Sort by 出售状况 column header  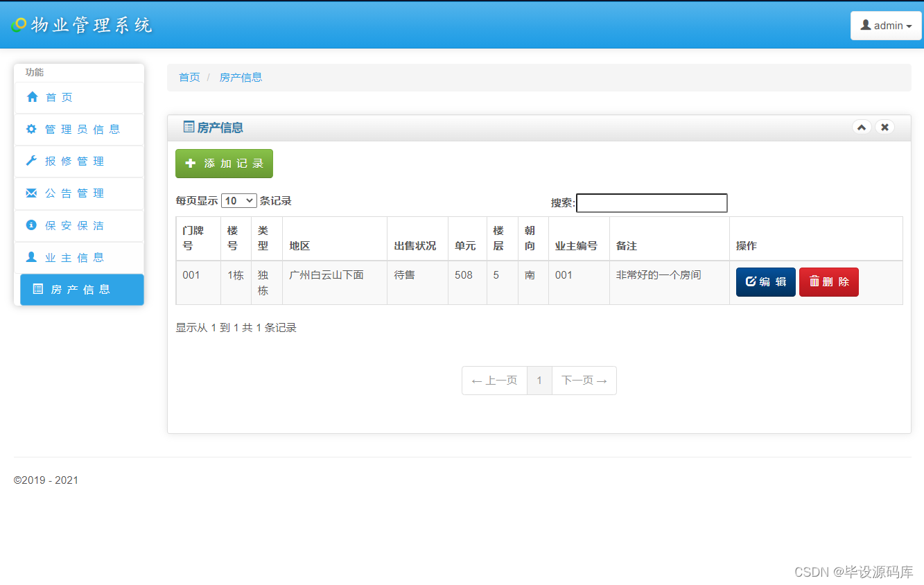tap(418, 238)
